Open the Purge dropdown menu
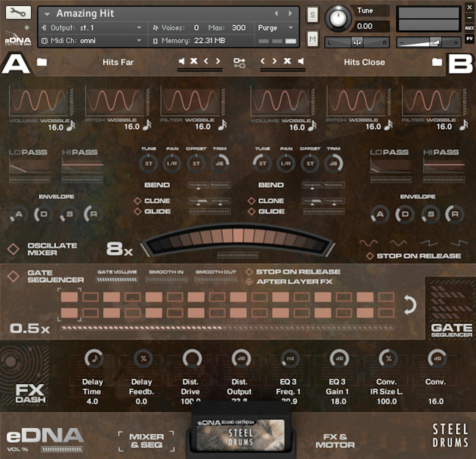Viewport: 476px width, 459px height. pyautogui.click(x=276, y=28)
